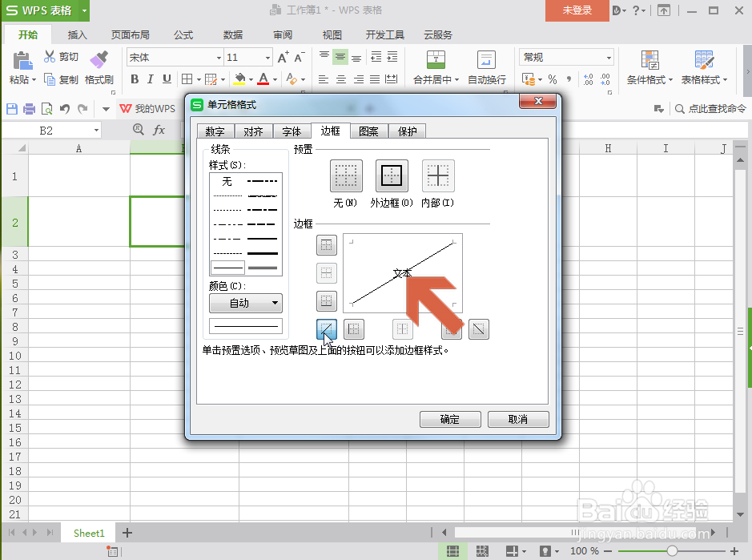
Task: Switch to the 公式 ribbon tab
Action: (x=183, y=34)
